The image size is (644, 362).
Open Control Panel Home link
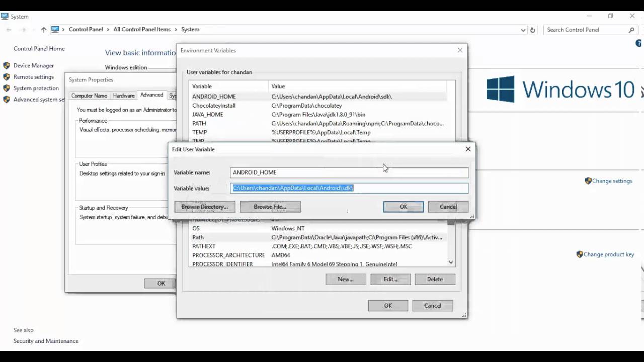[x=39, y=49]
